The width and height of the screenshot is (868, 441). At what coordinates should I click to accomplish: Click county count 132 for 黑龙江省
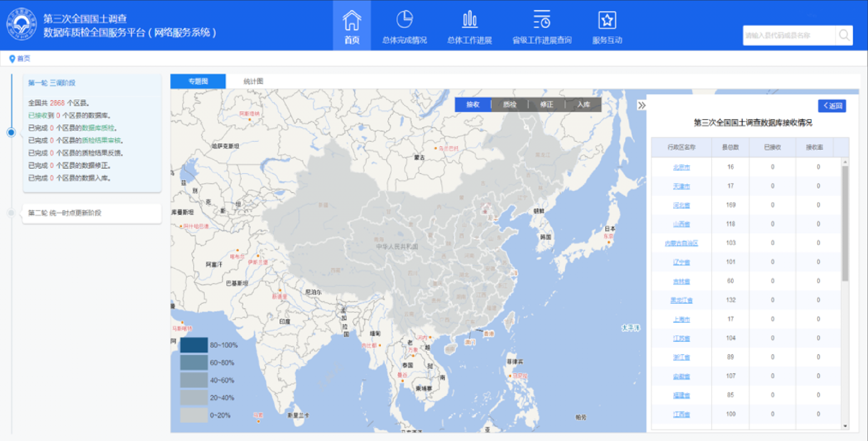pos(730,300)
